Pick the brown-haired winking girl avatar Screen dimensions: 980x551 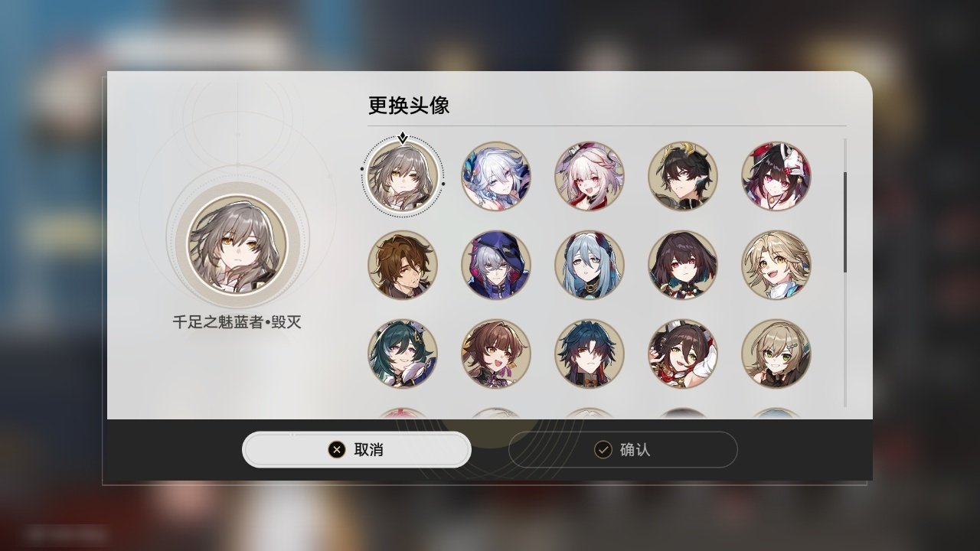point(496,354)
